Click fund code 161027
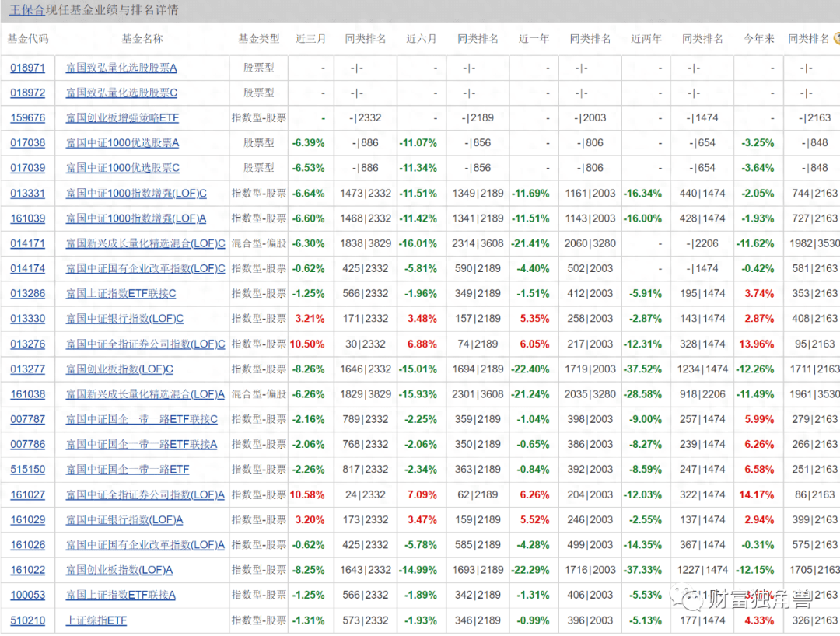This screenshot has width=840, height=636. [28, 494]
